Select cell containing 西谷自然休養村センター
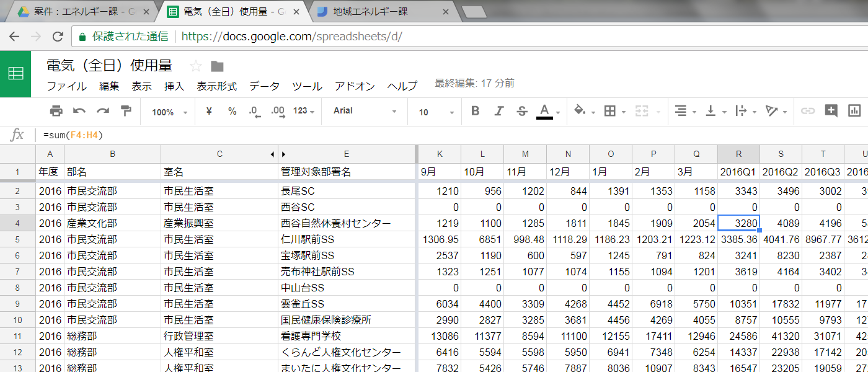This screenshot has width=868, height=372. click(x=346, y=223)
